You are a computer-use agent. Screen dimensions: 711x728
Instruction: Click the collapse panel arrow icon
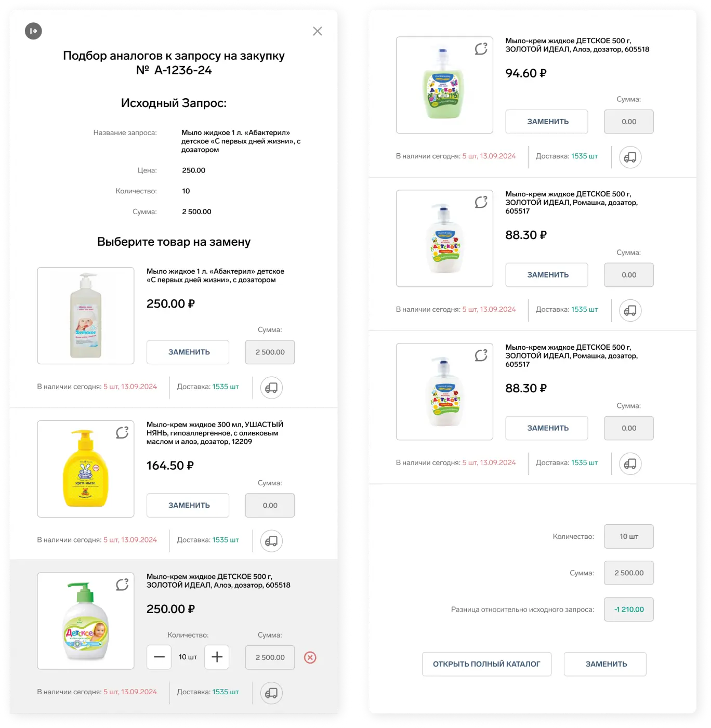click(33, 31)
